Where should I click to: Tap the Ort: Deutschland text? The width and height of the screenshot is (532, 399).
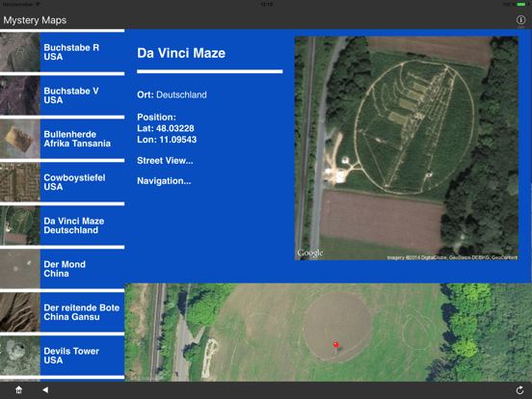[x=172, y=94]
